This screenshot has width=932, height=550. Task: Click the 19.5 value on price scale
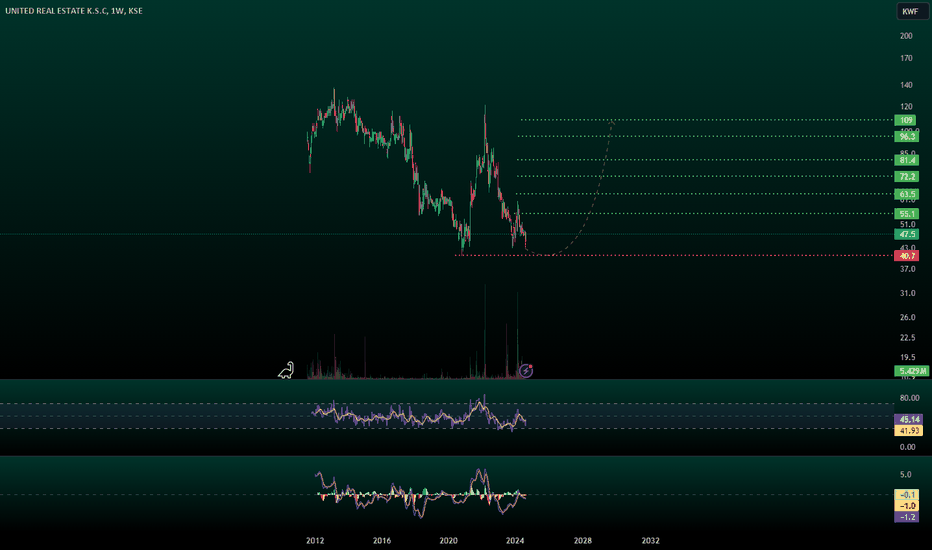pos(907,357)
